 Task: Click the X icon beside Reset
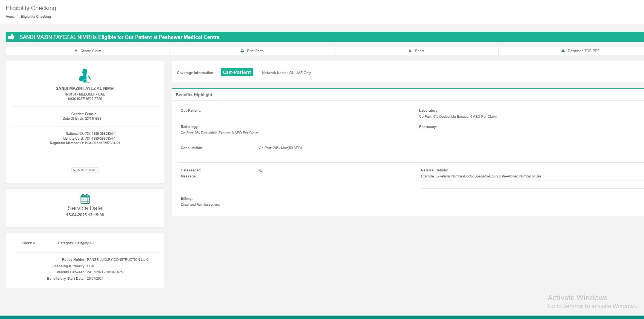coord(410,51)
